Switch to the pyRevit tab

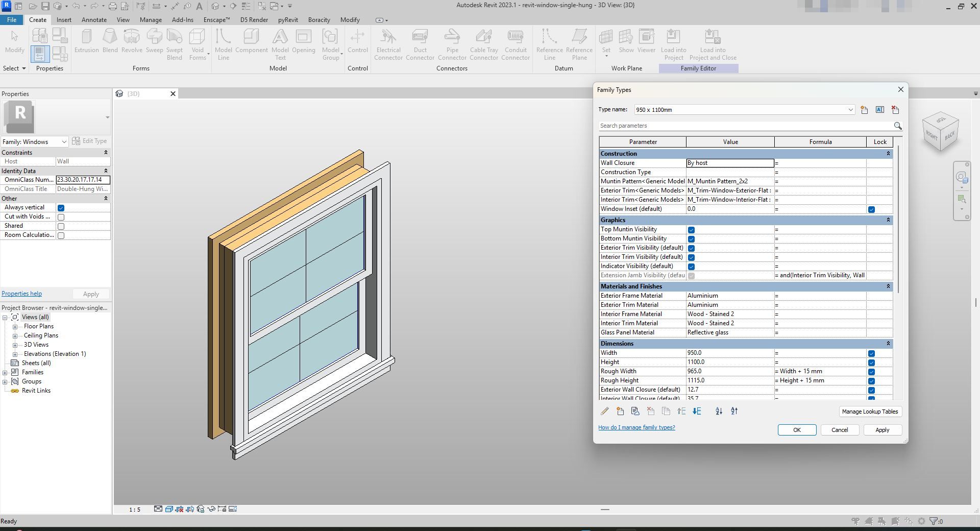[288, 20]
